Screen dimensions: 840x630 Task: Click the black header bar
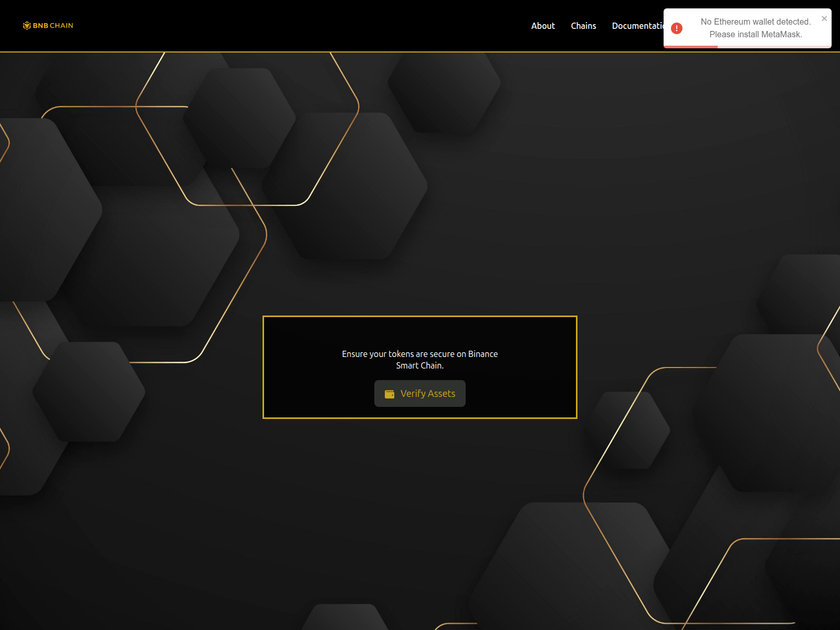[x=315, y=25]
